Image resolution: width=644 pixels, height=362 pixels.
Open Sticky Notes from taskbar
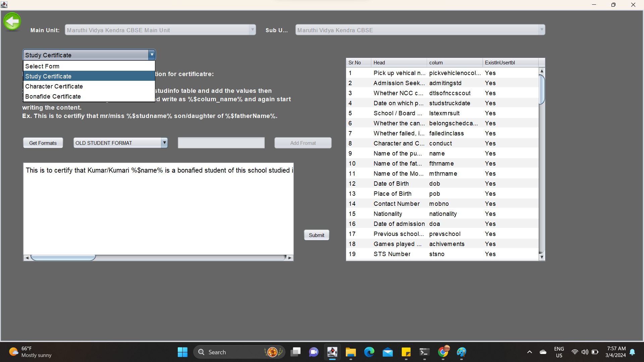click(406, 352)
